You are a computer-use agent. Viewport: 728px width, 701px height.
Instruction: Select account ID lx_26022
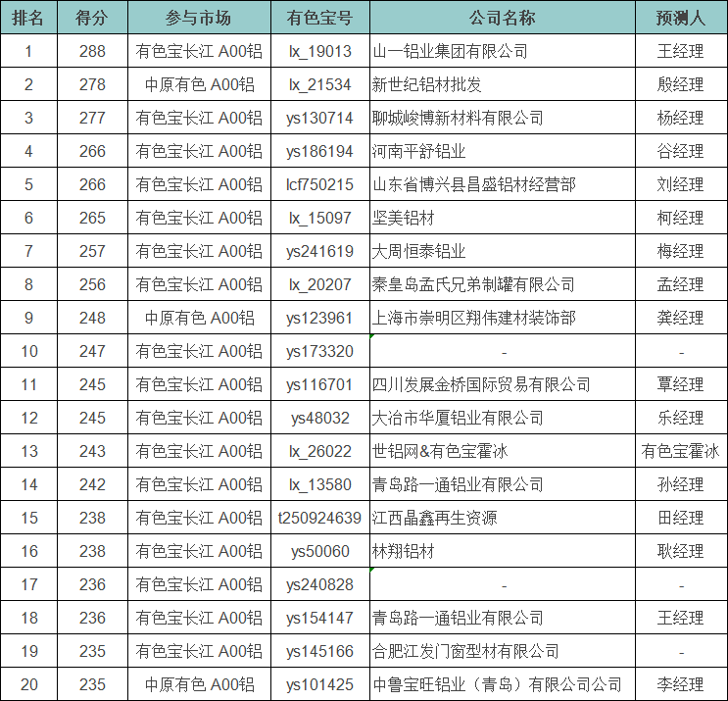(319, 452)
